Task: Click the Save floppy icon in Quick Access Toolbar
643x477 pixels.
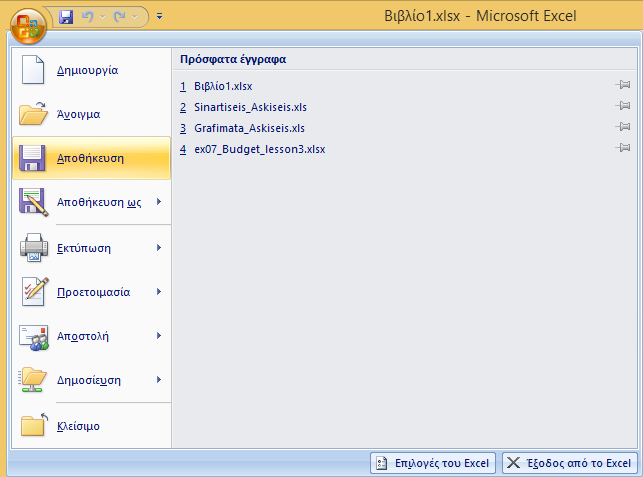Action: [66, 17]
